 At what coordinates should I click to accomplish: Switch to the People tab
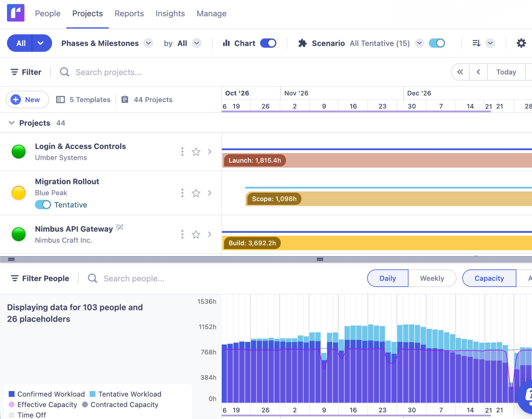[48, 14]
